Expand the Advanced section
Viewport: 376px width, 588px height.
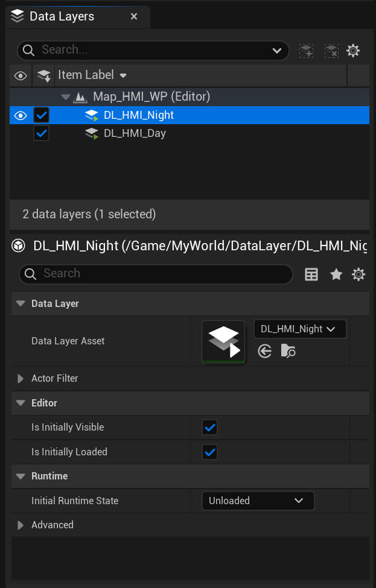coord(21,525)
